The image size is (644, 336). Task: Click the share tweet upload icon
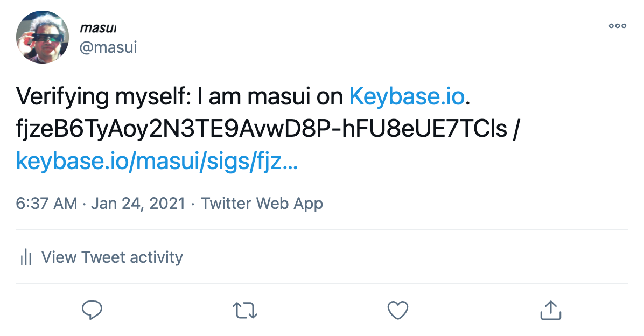click(x=550, y=310)
